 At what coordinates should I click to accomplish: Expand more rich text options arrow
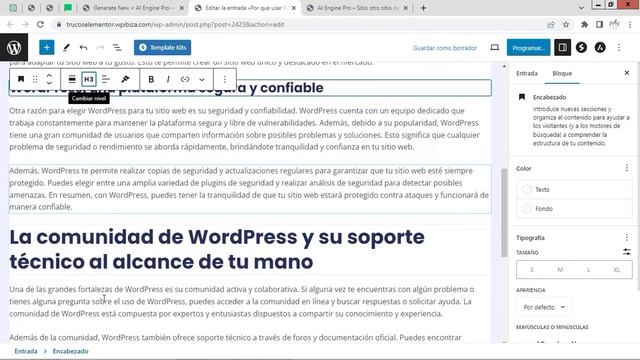pyautogui.click(x=202, y=79)
